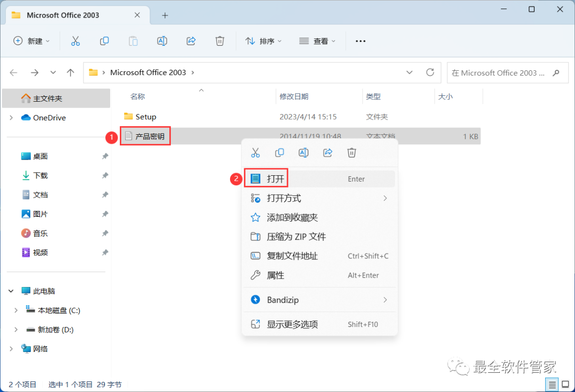Close the Microsoft Office 2003 tab
The width and height of the screenshot is (575, 392).
pyautogui.click(x=137, y=15)
